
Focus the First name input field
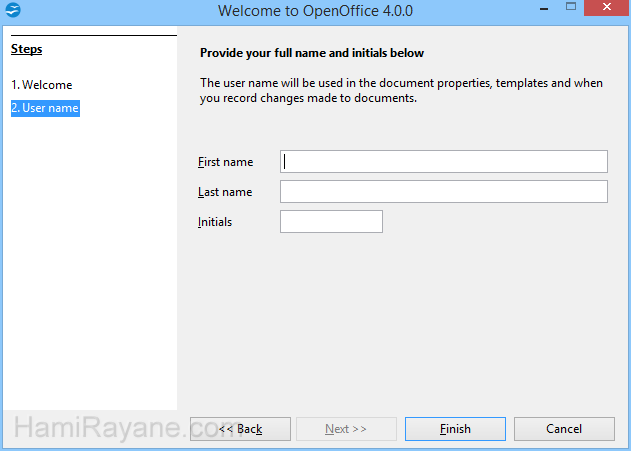[x=444, y=162]
